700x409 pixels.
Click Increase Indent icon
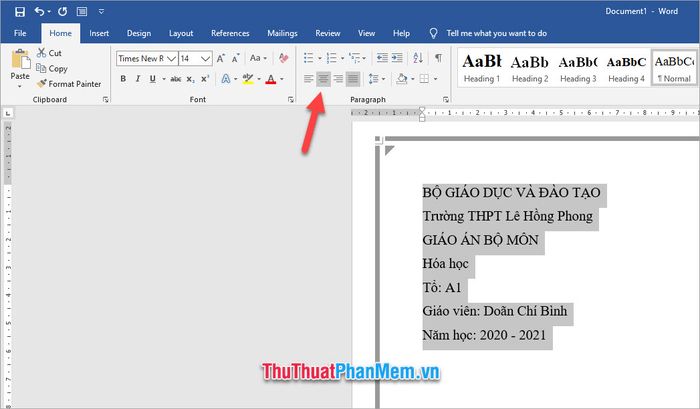(398, 58)
